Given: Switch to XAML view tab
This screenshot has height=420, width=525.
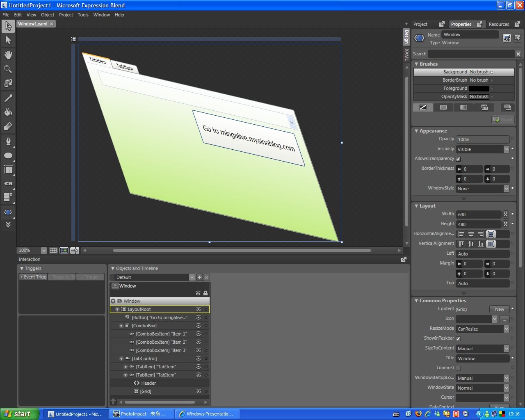Looking at the screenshot, I should pos(407,54).
